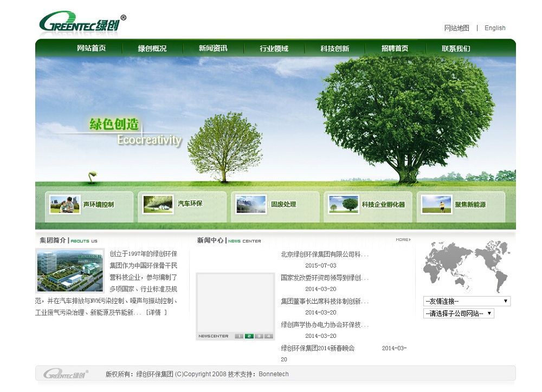Open the 科技企业孵化器 text label

(383, 205)
